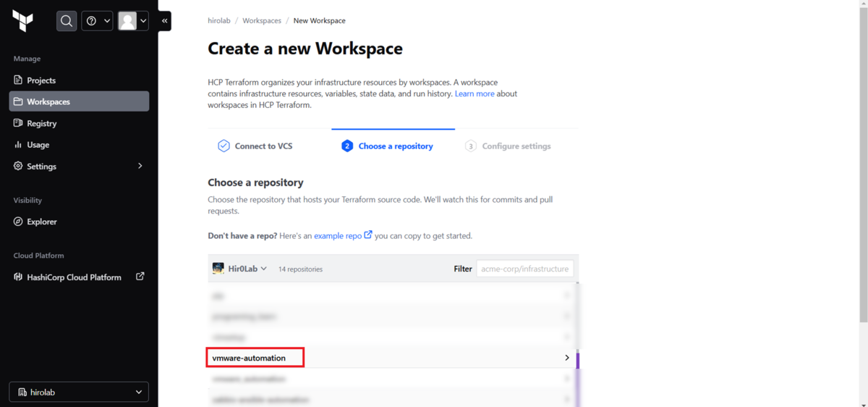Click the Settings gear icon
The image size is (868, 407).
click(18, 166)
